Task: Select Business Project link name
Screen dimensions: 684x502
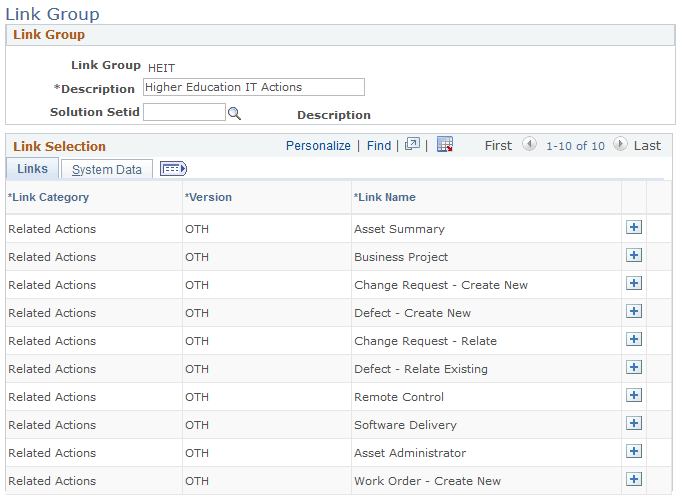Action: [x=401, y=257]
